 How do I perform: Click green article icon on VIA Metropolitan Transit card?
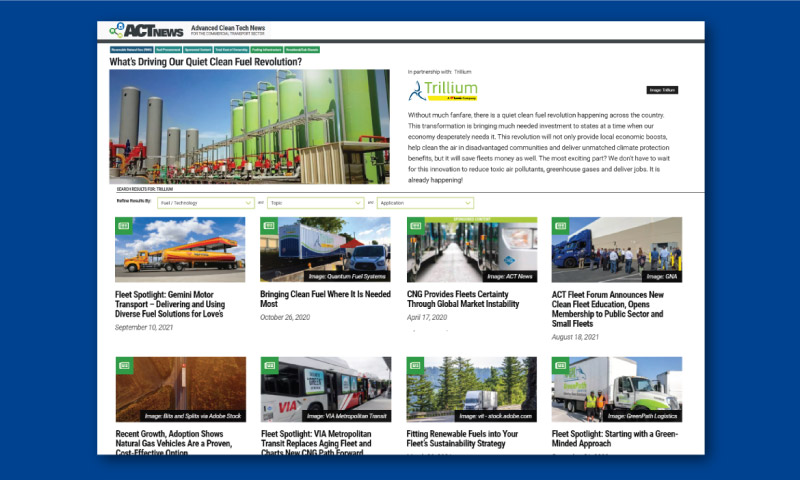pos(269,365)
